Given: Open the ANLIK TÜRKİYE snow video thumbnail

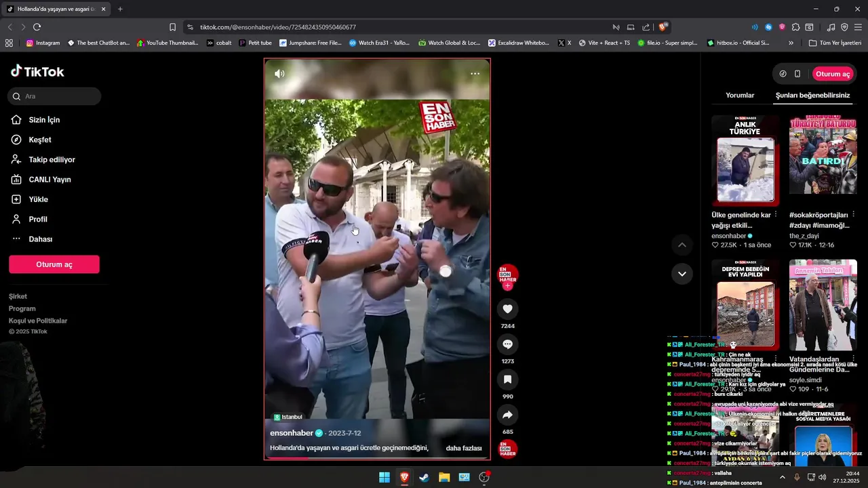Looking at the screenshot, I should 746,160.
